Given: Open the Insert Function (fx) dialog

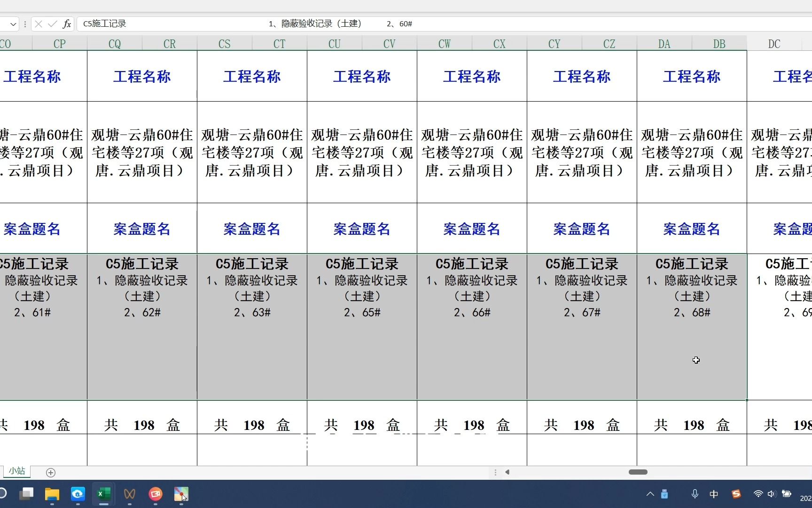Looking at the screenshot, I should (x=67, y=24).
